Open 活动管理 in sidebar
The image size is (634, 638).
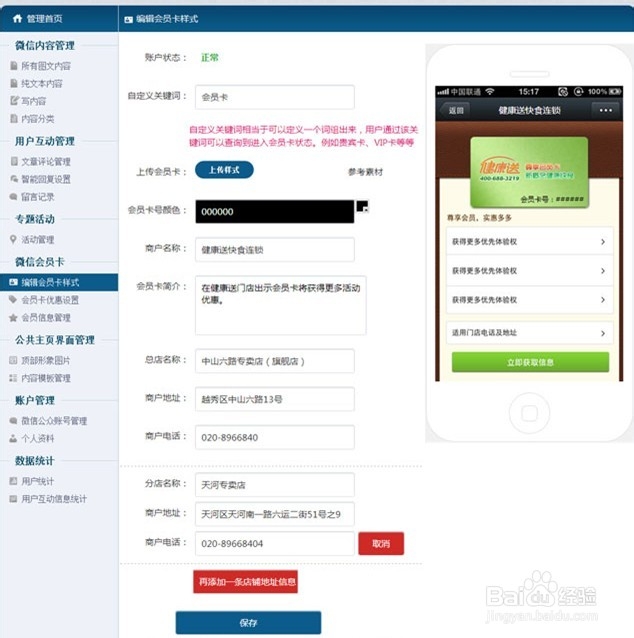pos(38,240)
